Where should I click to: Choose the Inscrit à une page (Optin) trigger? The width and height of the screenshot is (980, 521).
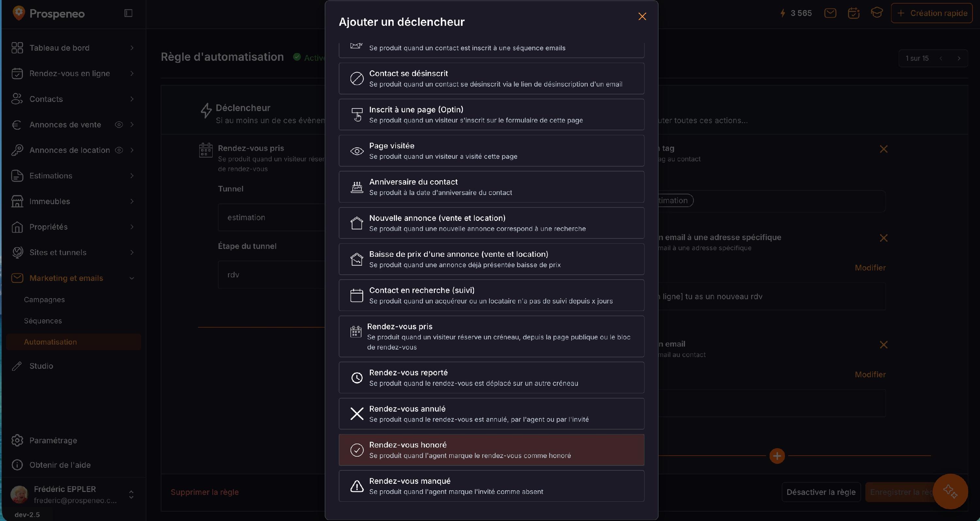(x=492, y=114)
